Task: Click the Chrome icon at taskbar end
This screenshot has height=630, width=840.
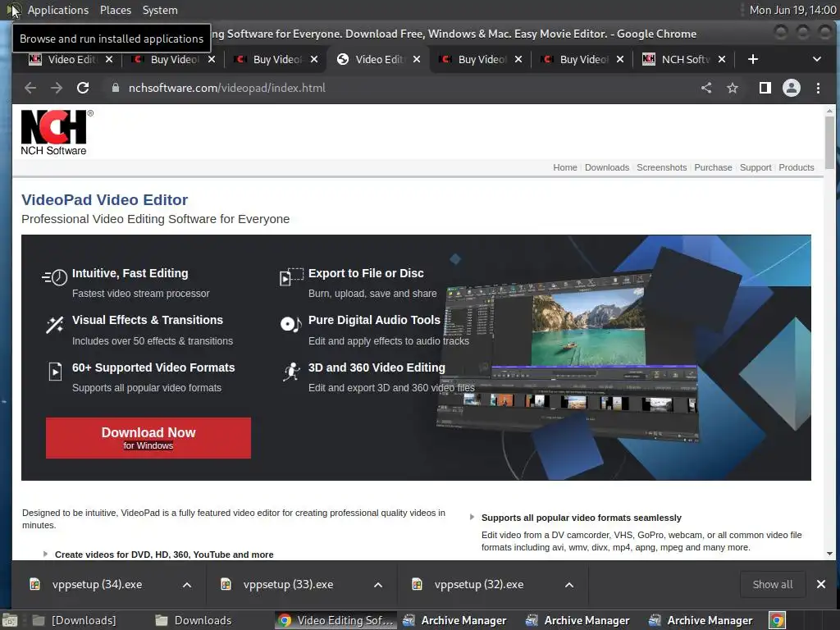Action: [778, 620]
